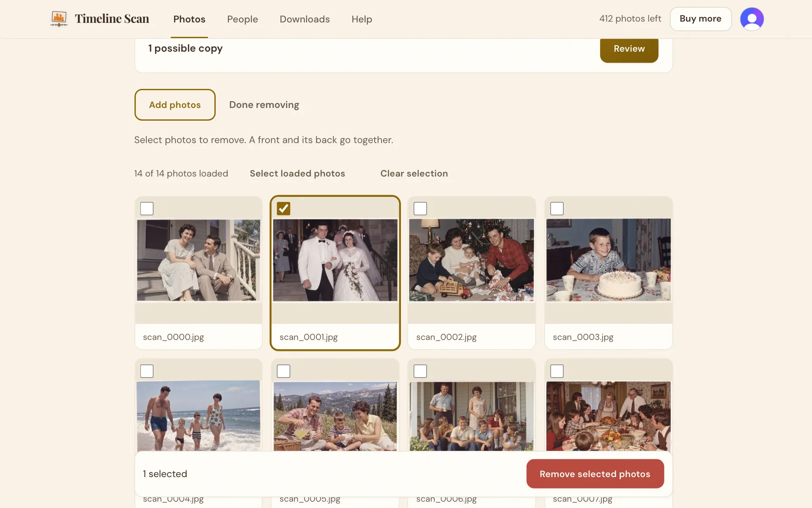
Task: Tick the mountain picnic photo checkbox
Action: [283, 371]
